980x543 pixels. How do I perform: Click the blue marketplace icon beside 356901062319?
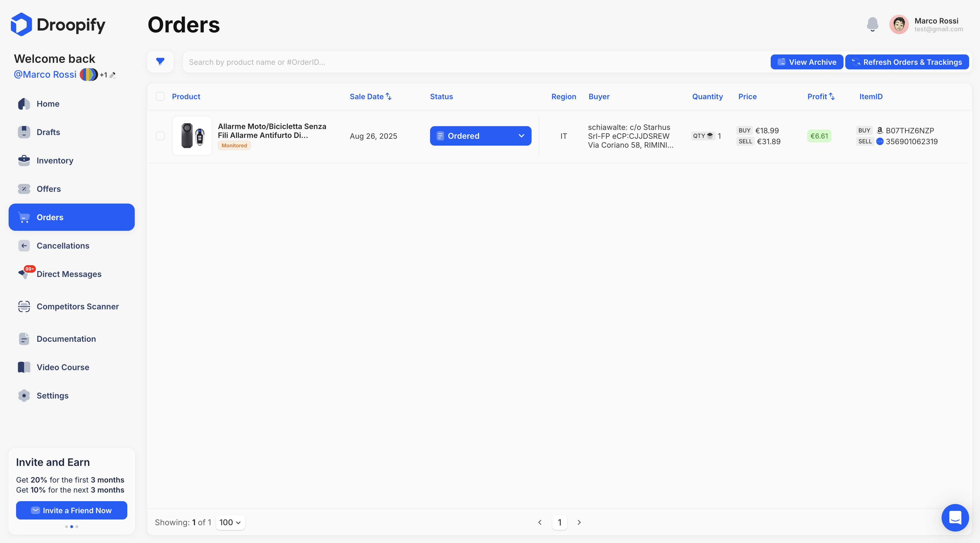[880, 142]
